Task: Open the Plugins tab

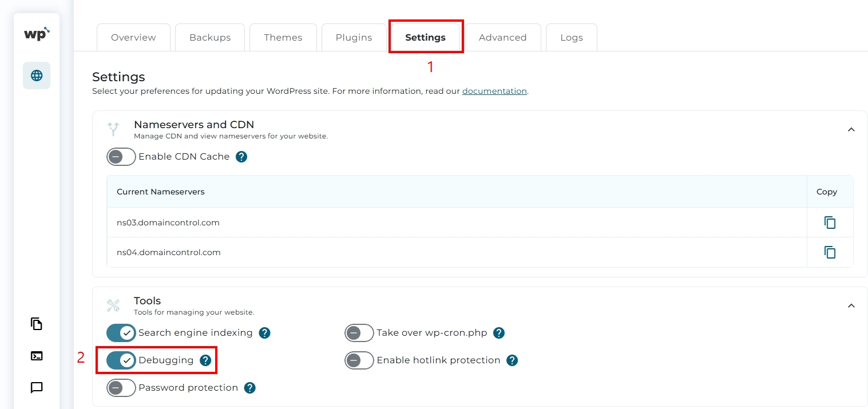Action: coord(354,38)
